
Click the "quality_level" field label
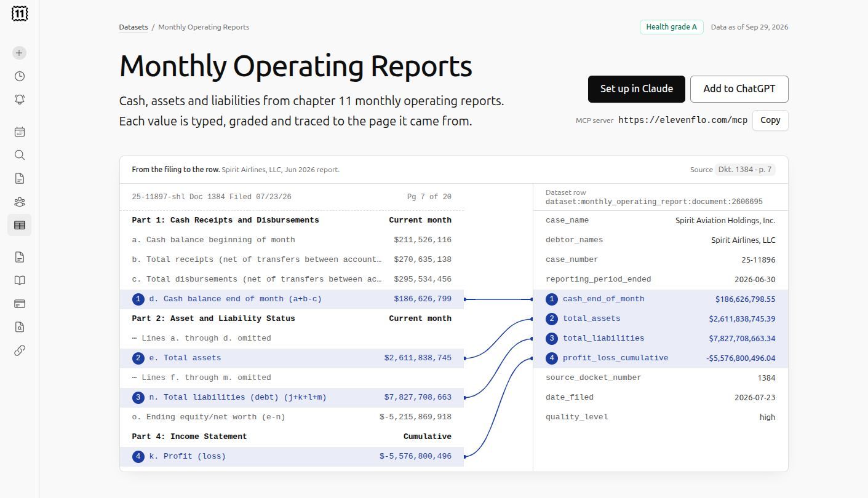[x=576, y=417]
